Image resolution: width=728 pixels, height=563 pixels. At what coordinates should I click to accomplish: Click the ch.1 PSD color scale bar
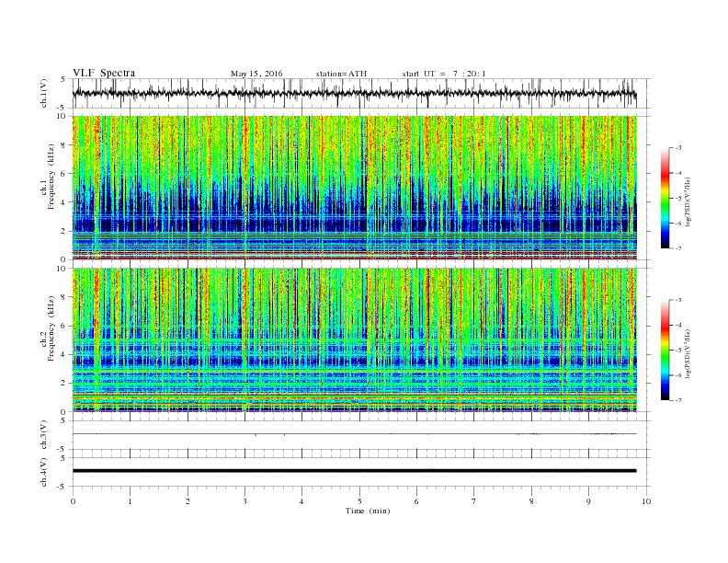point(665,198)
